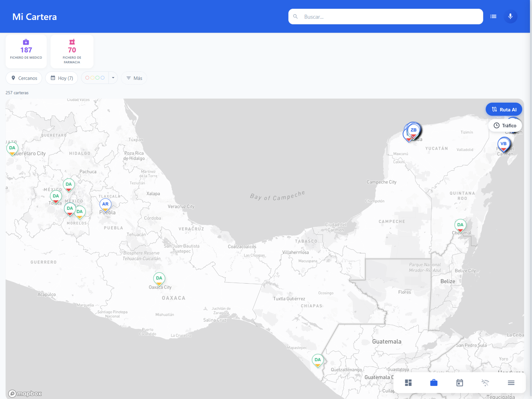
Task: Click the DA marker at Querétaro City
Action: (12, 149)
